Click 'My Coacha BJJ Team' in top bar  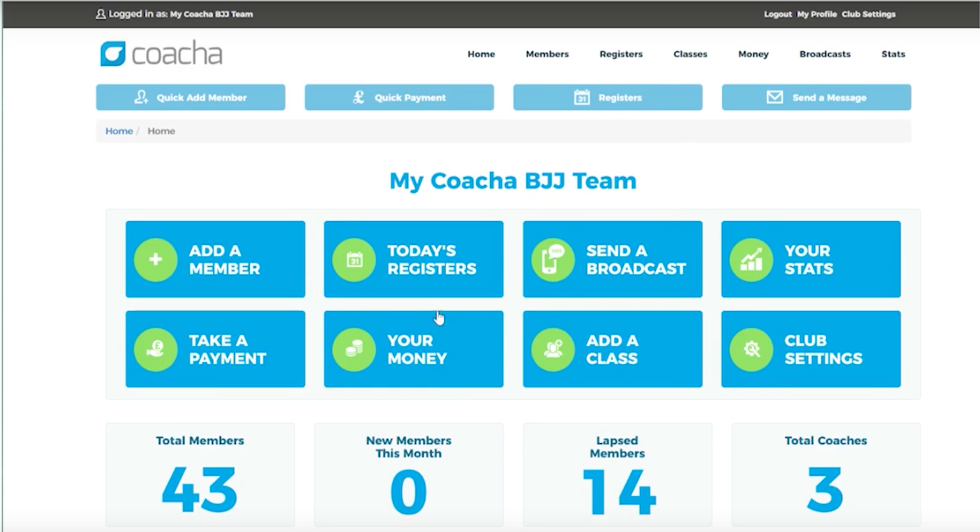click(212, 14)
